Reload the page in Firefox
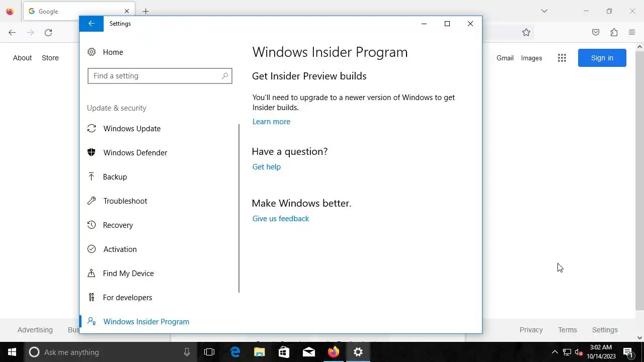The image size is (644, 362). (48, 33)
